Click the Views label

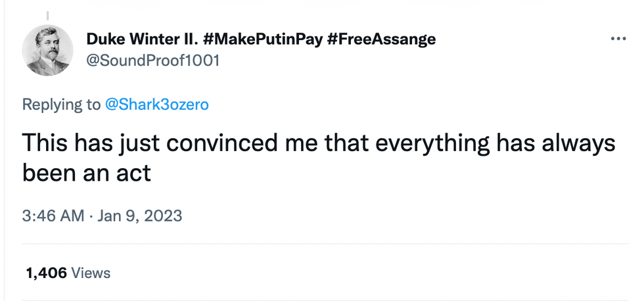tap(90, 272)
